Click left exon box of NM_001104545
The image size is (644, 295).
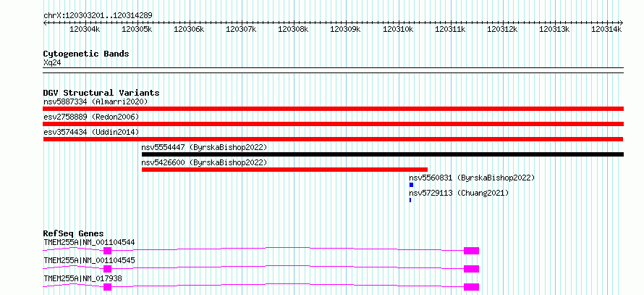pos(107,269)
